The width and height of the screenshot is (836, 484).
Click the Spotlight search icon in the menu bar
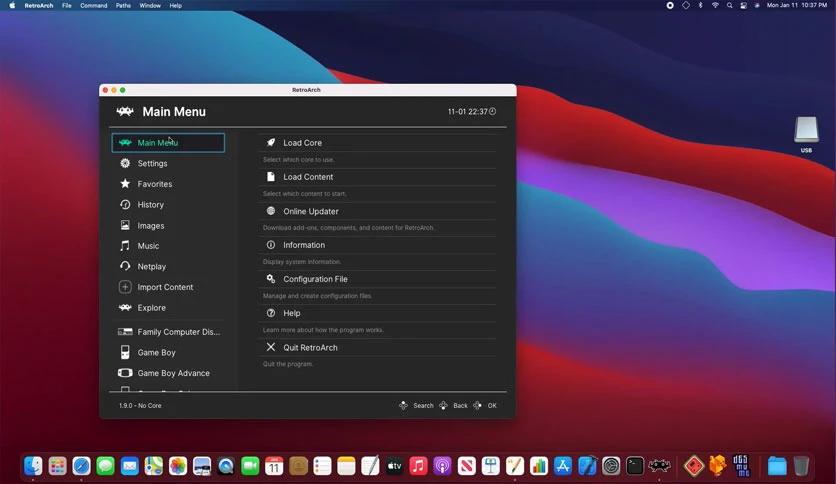point(729,5)
